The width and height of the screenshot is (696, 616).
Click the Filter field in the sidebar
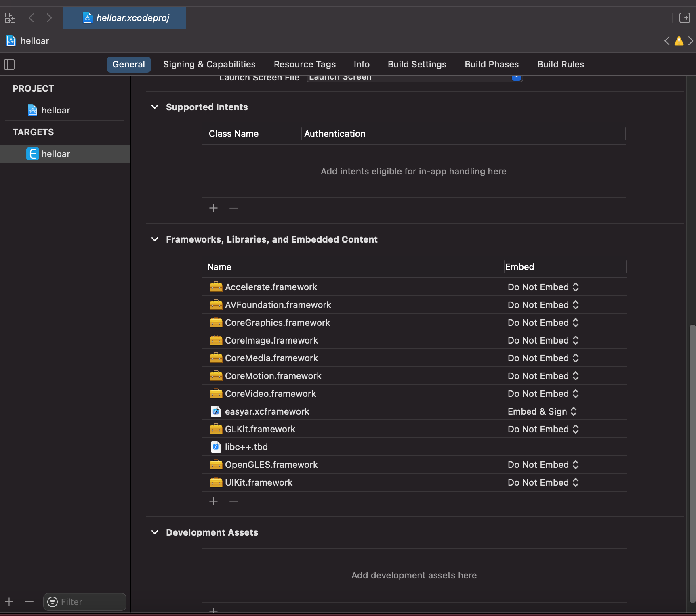point(84,601)
